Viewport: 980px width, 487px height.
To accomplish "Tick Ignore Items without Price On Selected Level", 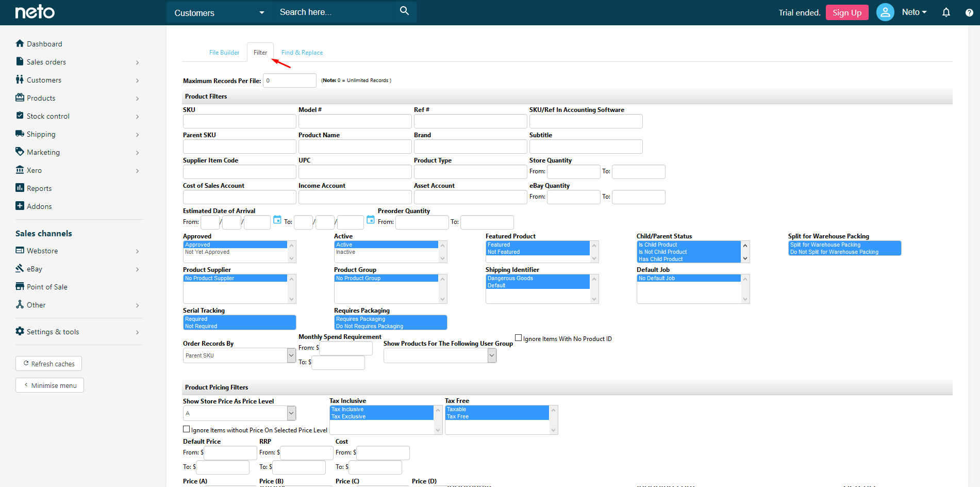I will coord(187,429).
